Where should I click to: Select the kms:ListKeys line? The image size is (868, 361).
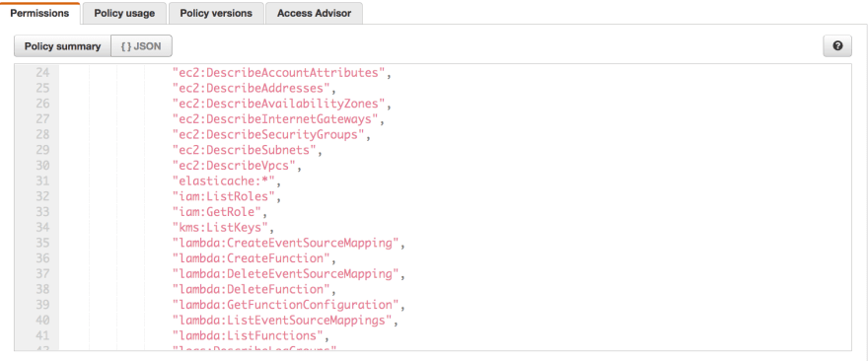pyautogui.click(x=224, y=228)
